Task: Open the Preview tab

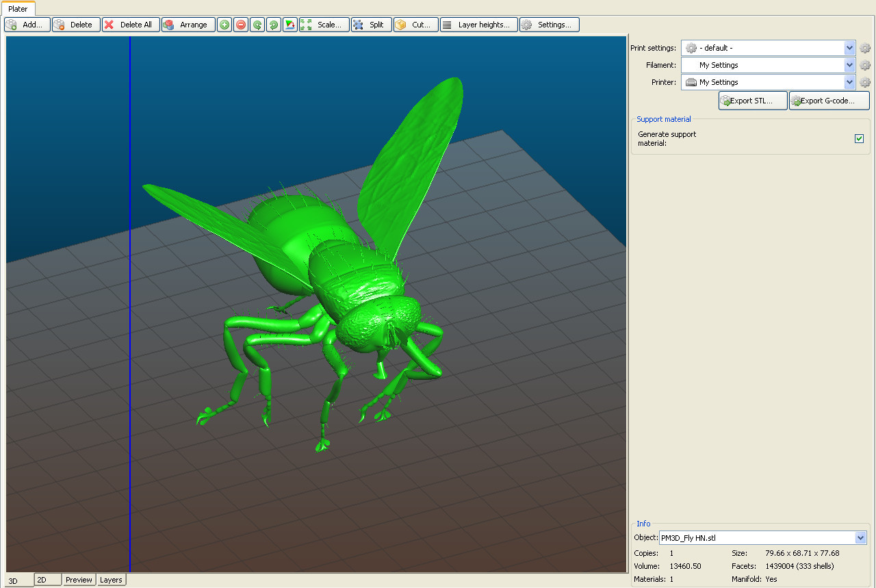Action: click(x=79, y=580)
